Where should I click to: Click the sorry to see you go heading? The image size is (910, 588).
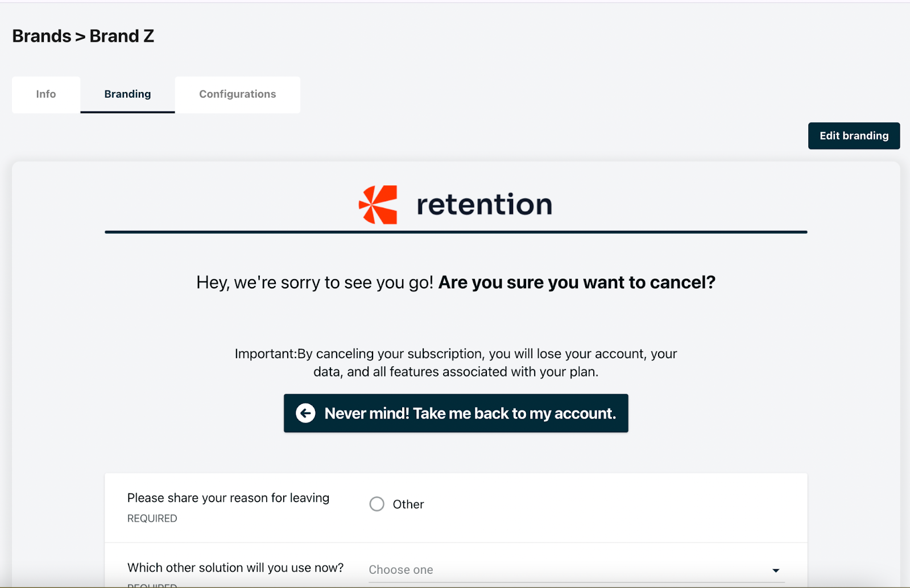456,283
